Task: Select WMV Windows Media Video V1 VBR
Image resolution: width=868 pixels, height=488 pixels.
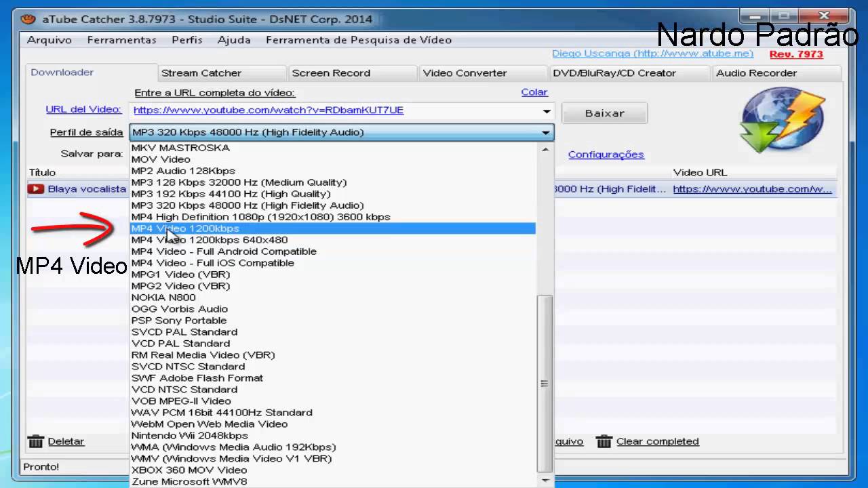Action: pyautogui.click(x=333, y=459)
